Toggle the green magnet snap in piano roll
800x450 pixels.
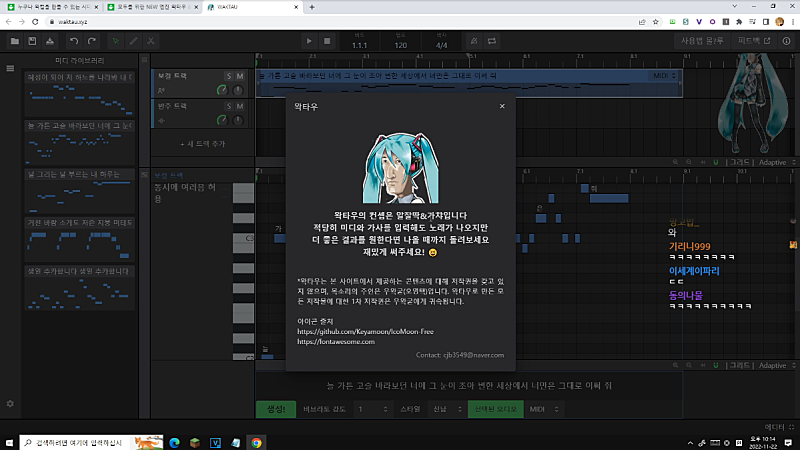click(715, 365)
